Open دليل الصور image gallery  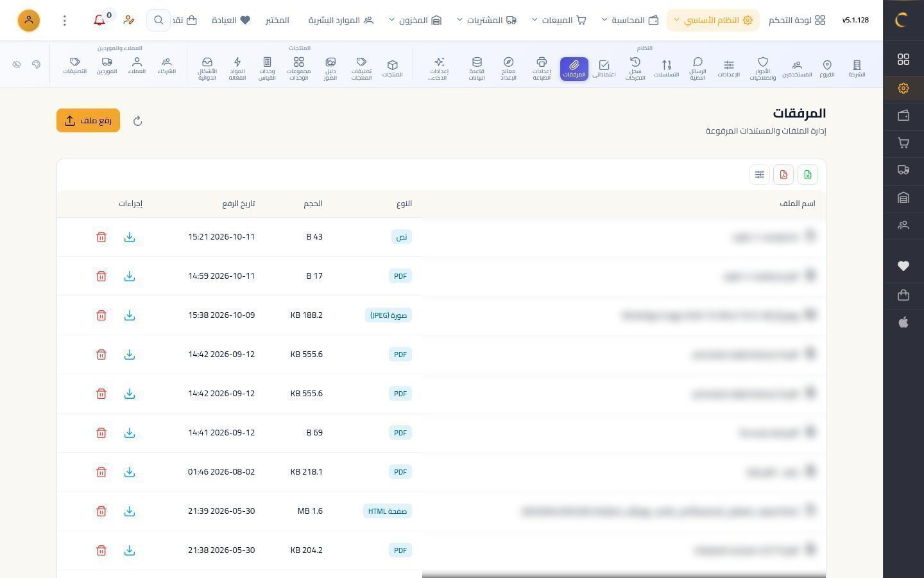tap(330, 69)
